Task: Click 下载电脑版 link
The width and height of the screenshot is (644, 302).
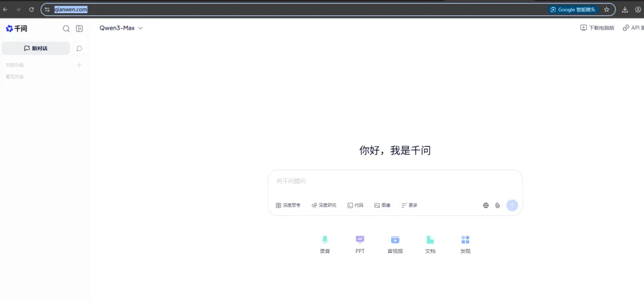Action: click(x=597, y=28)
